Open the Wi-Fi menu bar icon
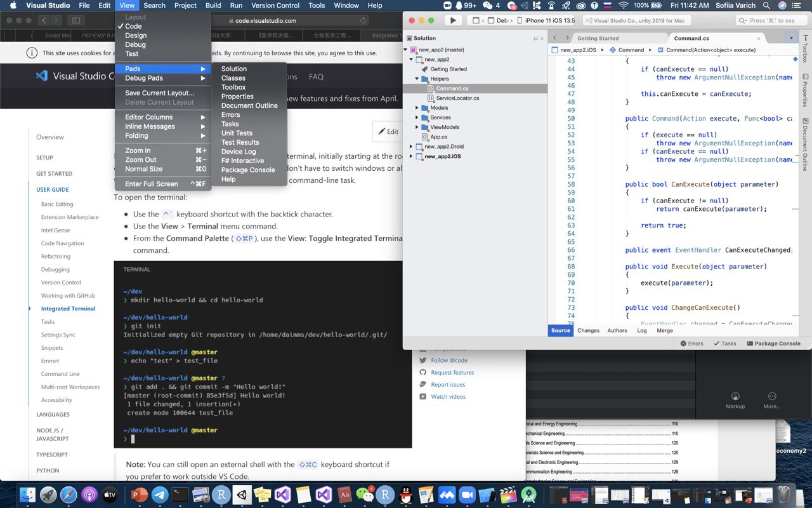The width and height of the screenshot is (812, 508). (x=623, y=5)
